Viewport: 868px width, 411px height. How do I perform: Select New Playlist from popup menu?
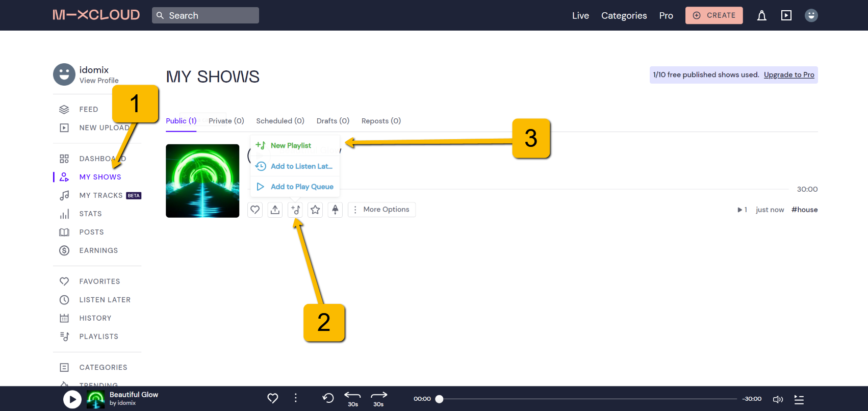(291, 146)
